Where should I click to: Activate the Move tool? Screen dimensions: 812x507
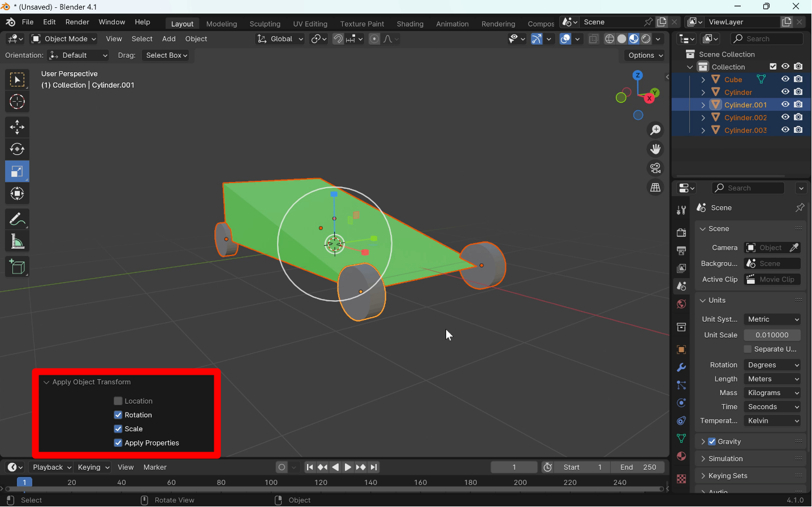coord(17,127)
